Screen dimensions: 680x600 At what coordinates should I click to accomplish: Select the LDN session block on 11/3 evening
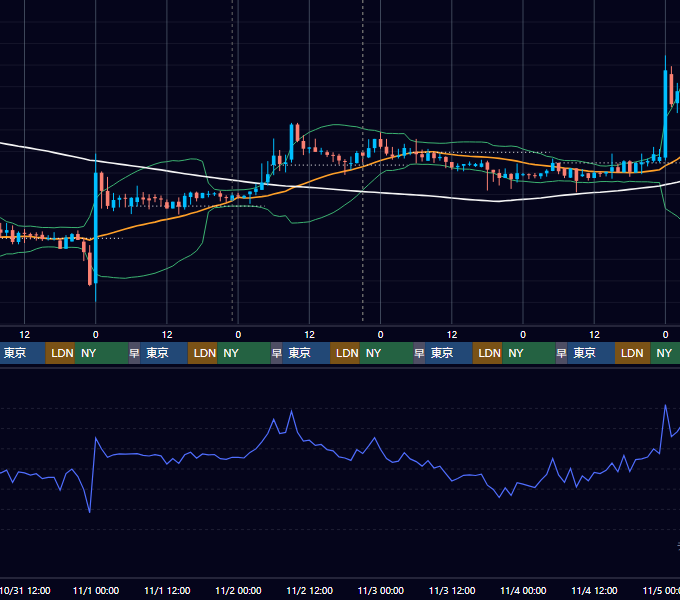487,353
